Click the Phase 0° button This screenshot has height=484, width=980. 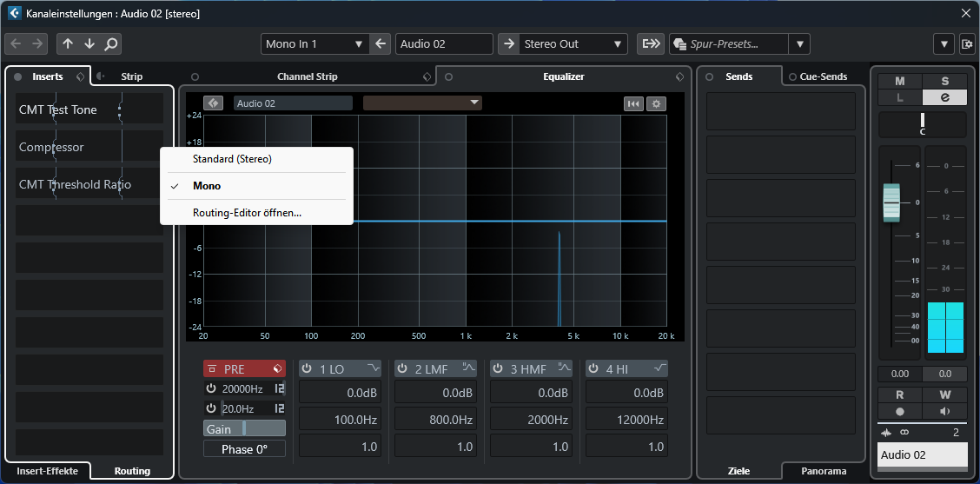pos(244,449)
